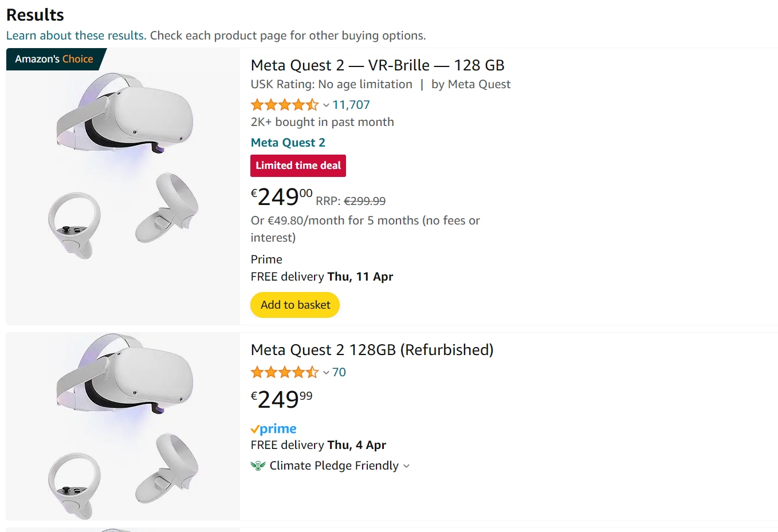The height and width of the screenshot is (532, 778).
Task: Open the Meta Quest 2 128GB (Refurbished) title
Action: 372,350
